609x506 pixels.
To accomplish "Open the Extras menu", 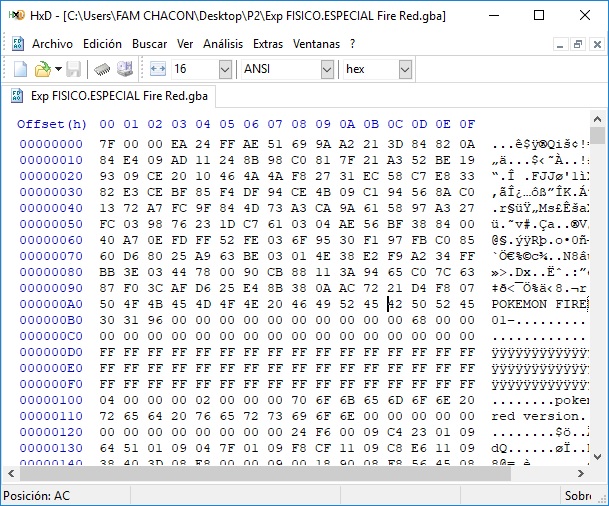I will pyautogui.click(x=268, y=44).
